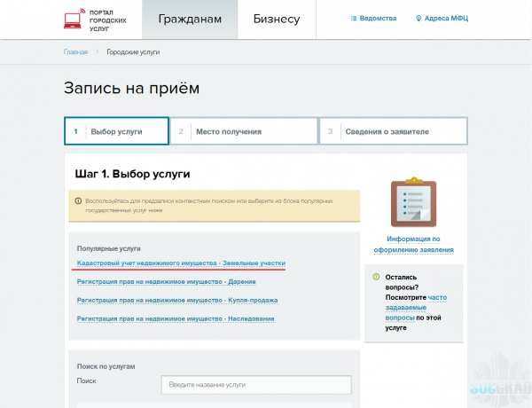Image resolution: width=532 pixels, height=408 pixels.
Task: Switch to the Бизнесу tab
Action: click(276, 19)
